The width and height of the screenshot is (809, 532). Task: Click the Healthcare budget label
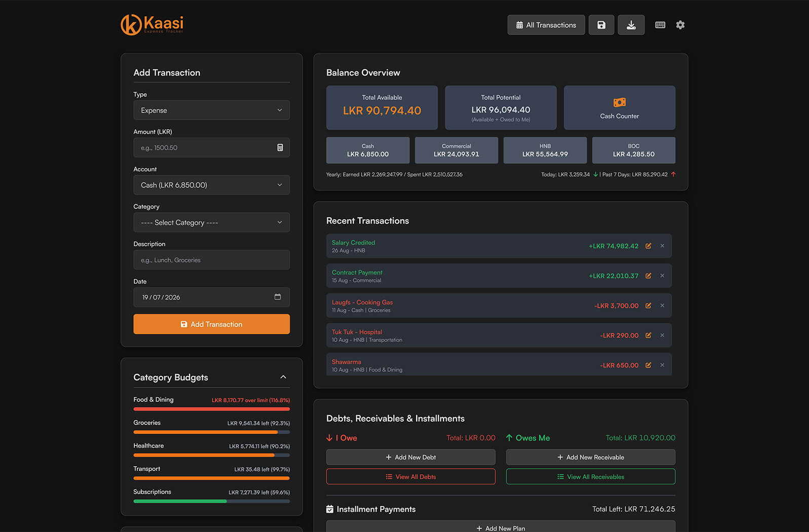pos(149,446)
